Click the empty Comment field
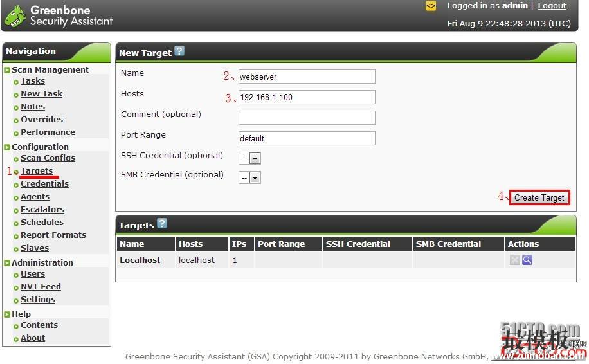 tap(307, 118)
